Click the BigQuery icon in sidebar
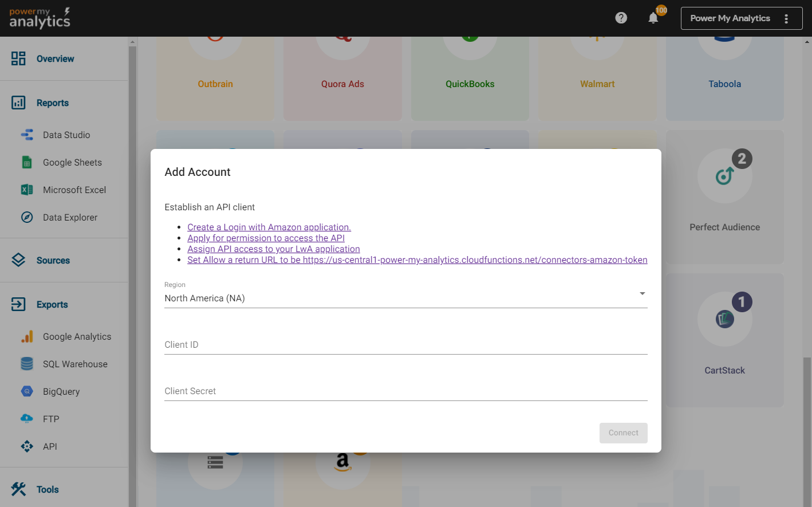This screenshot has height=507, width=812. pyautogui.click(x=27, y=392)
